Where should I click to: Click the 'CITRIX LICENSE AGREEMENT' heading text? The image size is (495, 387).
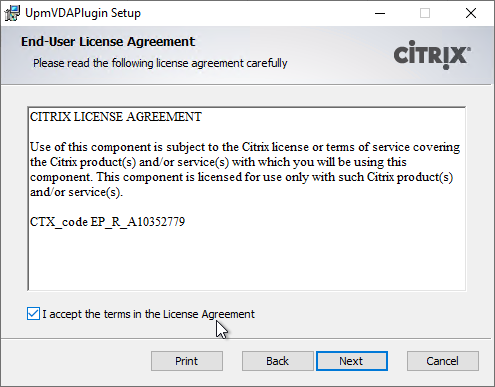tap(116, 117)
